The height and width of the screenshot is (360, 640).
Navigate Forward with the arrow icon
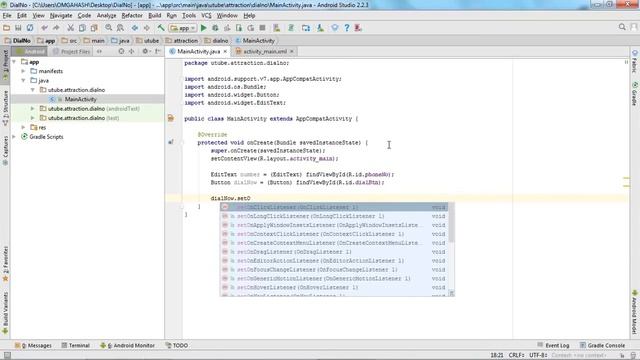pos(147,28)
